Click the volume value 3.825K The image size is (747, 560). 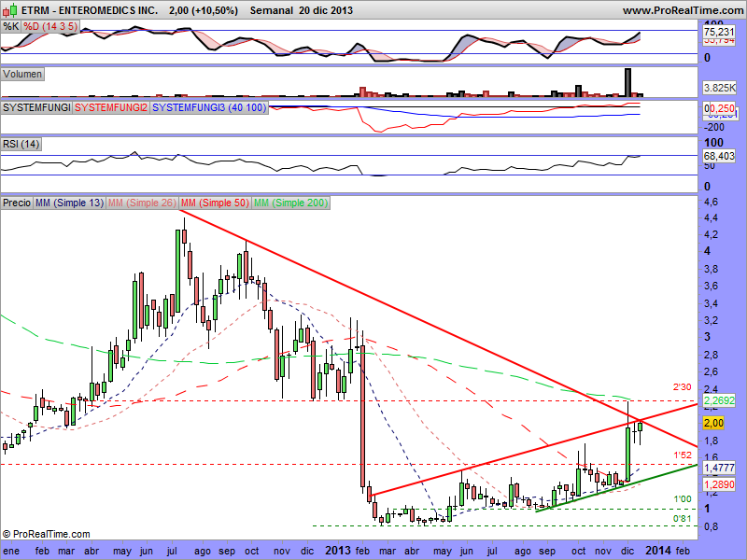point(719,88)
